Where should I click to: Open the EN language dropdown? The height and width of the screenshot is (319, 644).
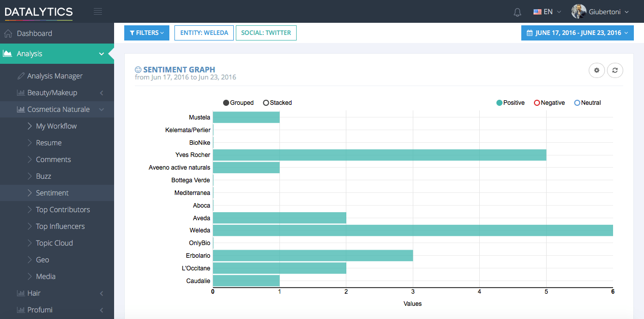pyautogui.click(x=548, y=12)
